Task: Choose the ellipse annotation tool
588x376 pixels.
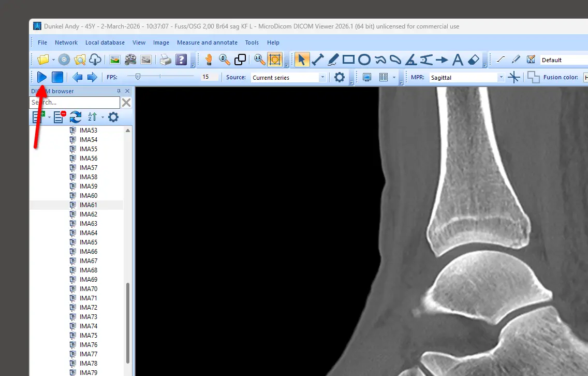Action: click(x=364, y=60)
